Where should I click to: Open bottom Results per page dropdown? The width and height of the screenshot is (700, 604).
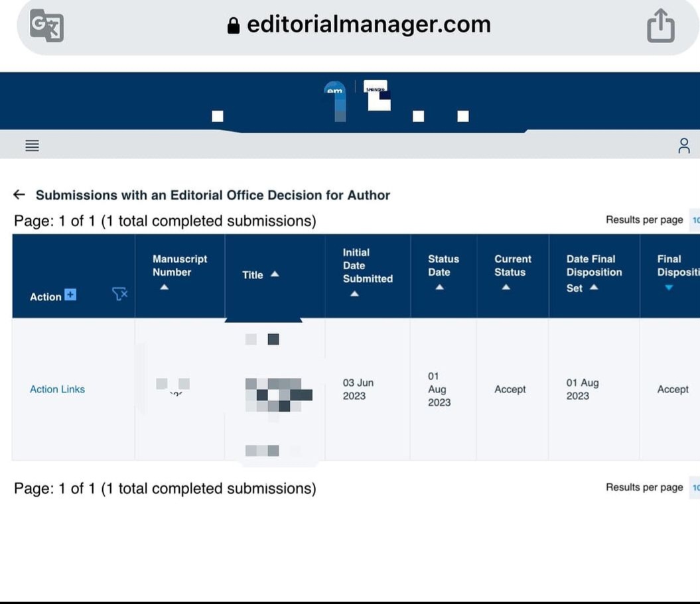point(695,487)
